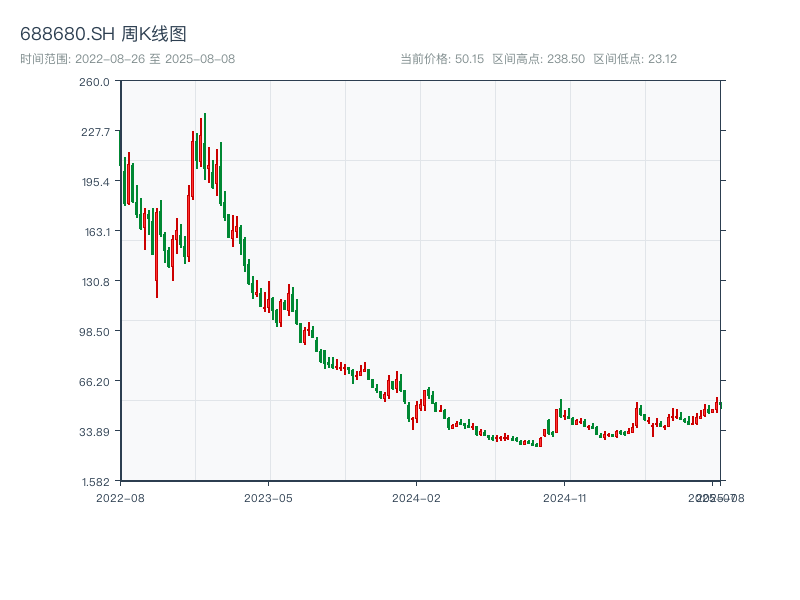Click the chart title 688680.SH 周K线图

[103, 34]
